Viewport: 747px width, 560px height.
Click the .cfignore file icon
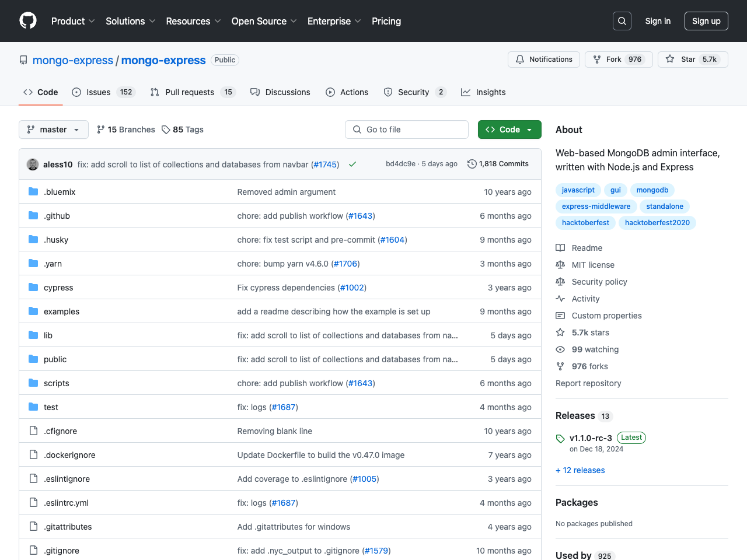click(33, 430)
